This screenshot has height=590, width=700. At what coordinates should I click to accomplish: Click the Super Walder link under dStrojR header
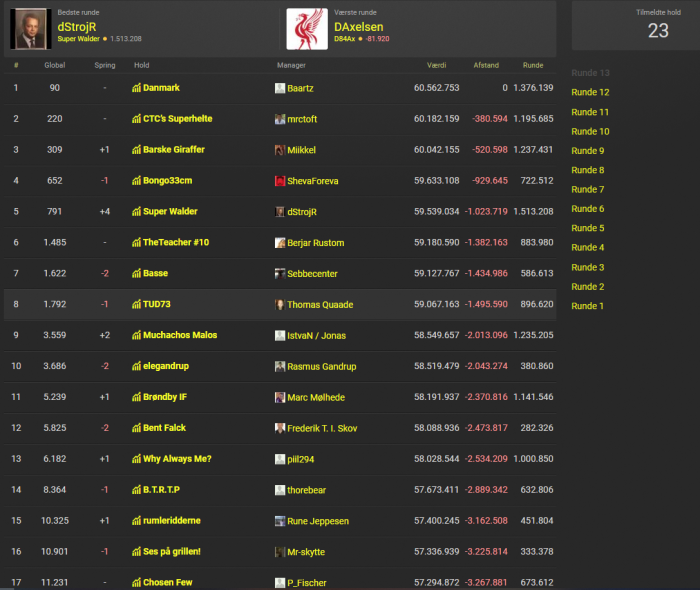coord(79,39)
